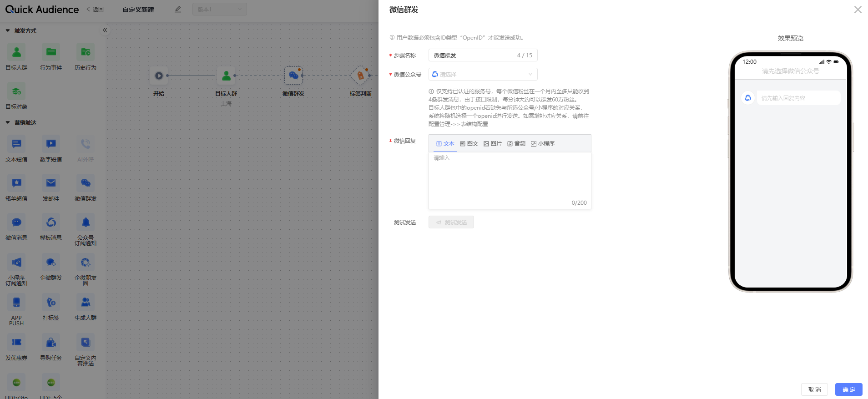The height and width of the screenshot is (399, 868).
Task: Click the 标签判断 node on canvas
Action: 360,76
